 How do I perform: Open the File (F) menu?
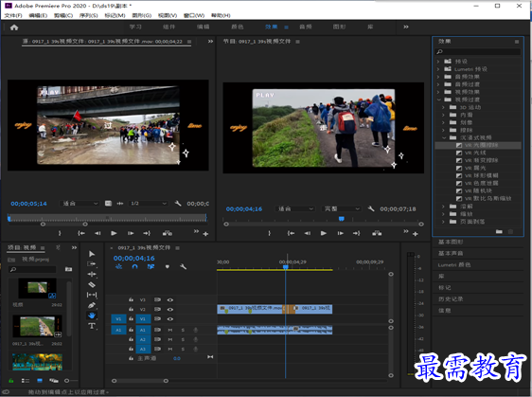(x=13, y=15)
